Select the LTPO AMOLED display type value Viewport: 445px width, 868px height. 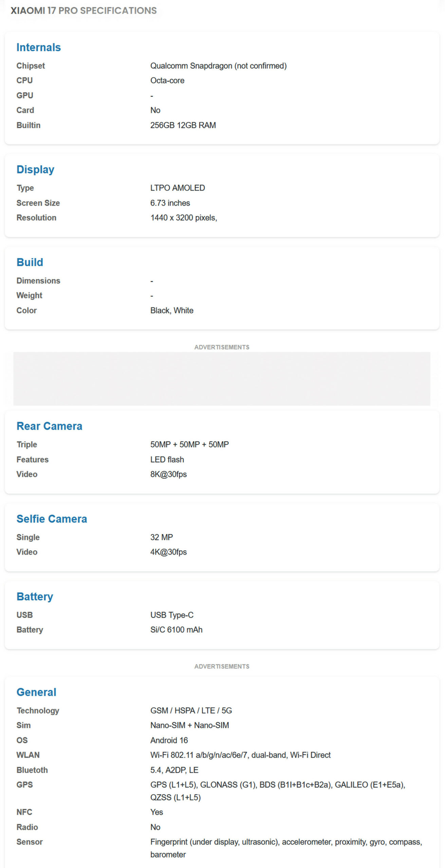(x=178, y=188)
